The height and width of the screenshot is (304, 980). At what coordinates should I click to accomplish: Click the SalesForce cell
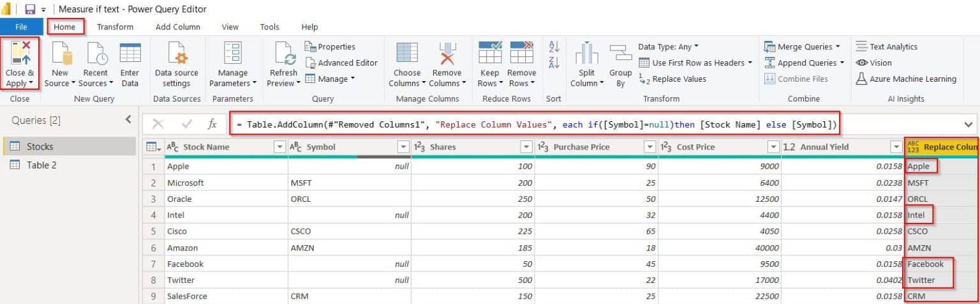tap(226, 296)
